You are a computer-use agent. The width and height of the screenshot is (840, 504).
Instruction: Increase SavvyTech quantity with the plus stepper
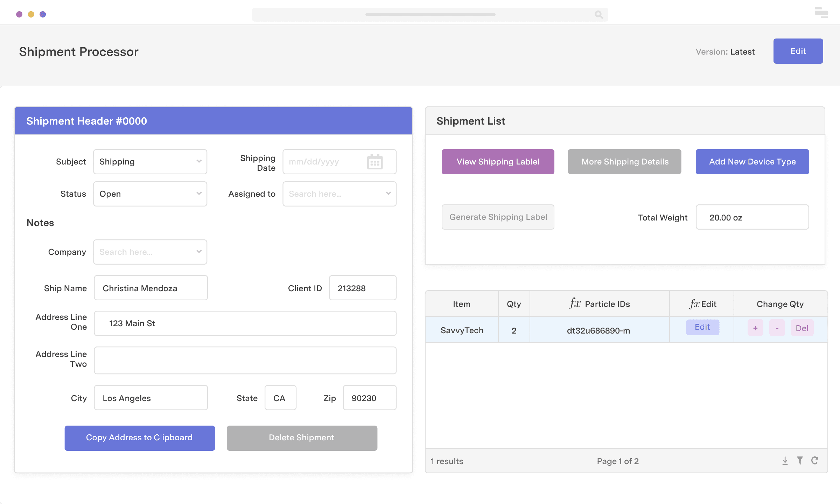(x=755, y=328)
